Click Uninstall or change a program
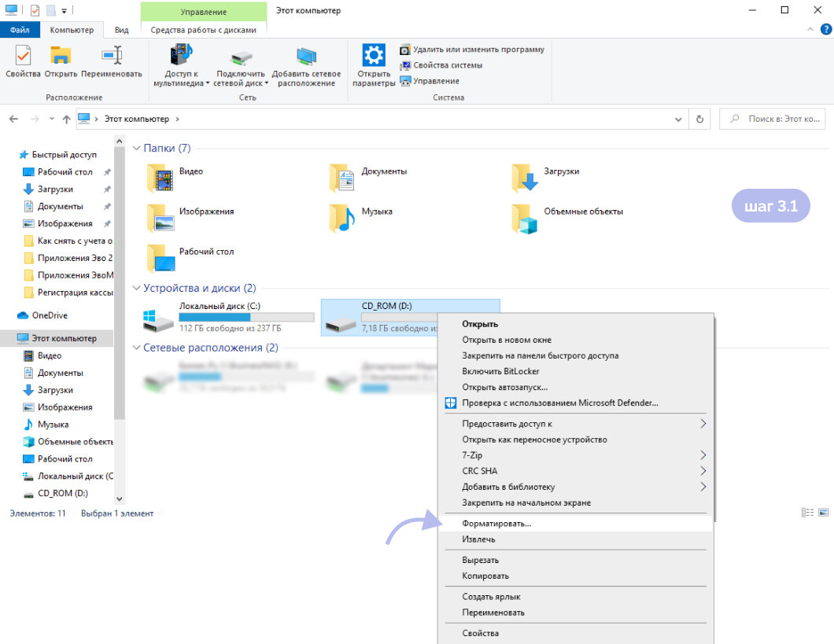Image resolution: width=834 pixels, height=644 pixels. pos(472,50)
